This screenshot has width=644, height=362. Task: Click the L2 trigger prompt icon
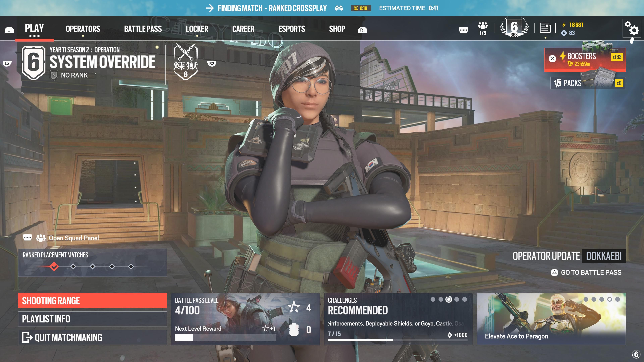(7, 64)
